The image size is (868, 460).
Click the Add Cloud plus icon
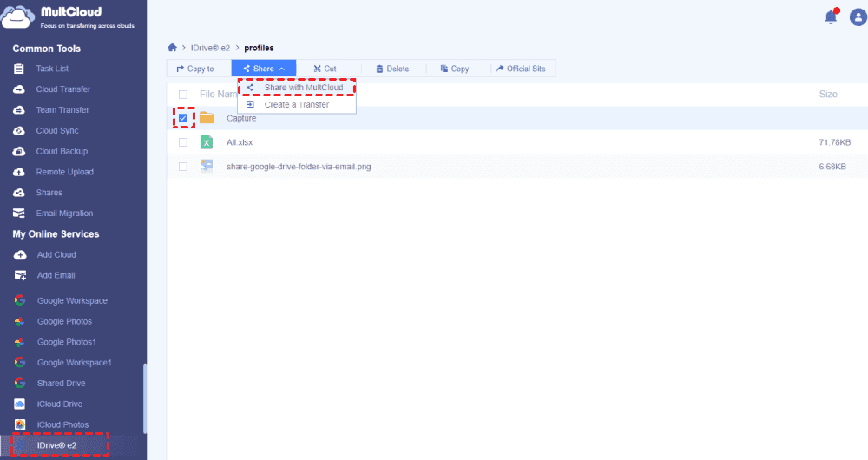pyautogui.click(x=20, y=254)
